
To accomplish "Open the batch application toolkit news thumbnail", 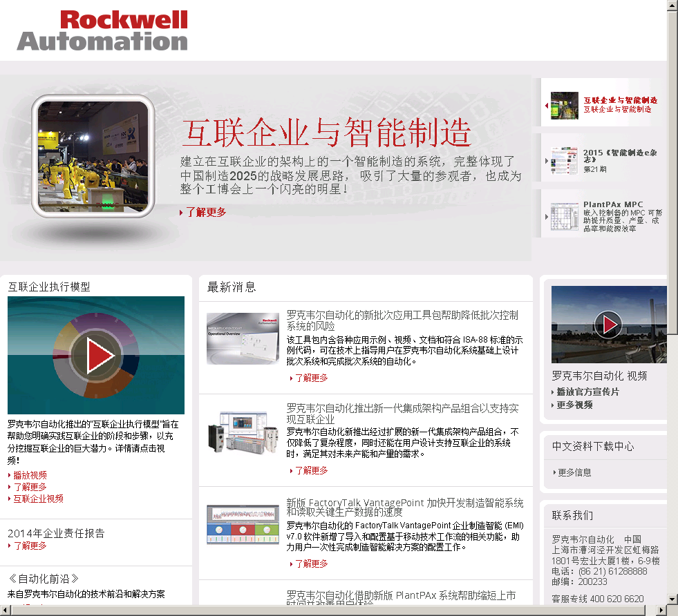I will [243, 338].
